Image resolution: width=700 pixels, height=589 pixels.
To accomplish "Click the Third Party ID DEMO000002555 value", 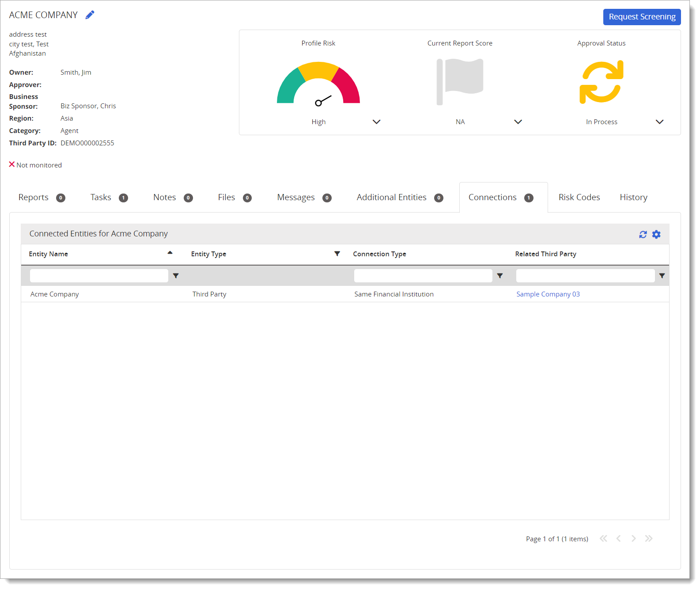I will coord(87,143).
